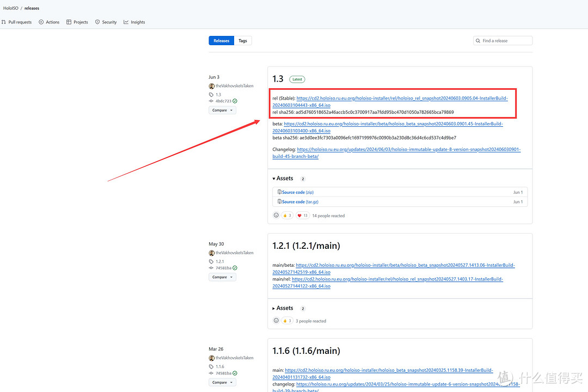Collapse the Assets section of release 1.3
The image size is (588, 392).
pyautogui.click(x=284, y=179)
